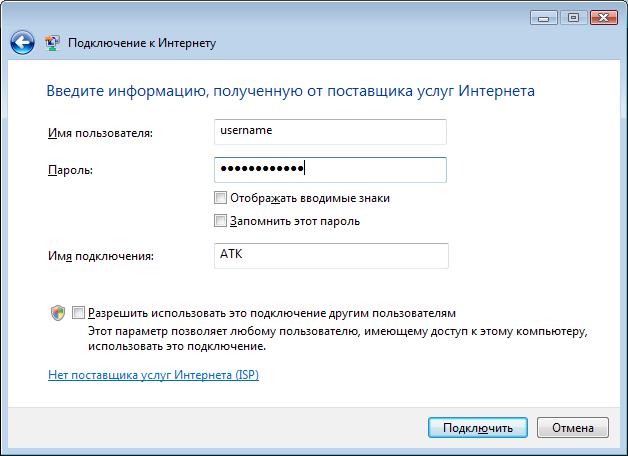This screenshot has height=456, width=628.
Task: Click the Пароль label
Action: [x=70, y=170]
